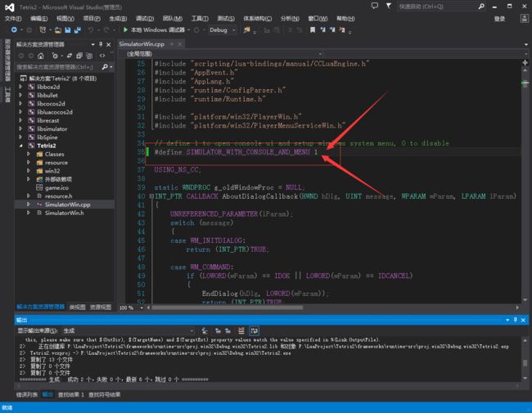Click the Find in Files toolbar icon
The image size is (532, 413).
pyautogui.click(x=247, y=30)
